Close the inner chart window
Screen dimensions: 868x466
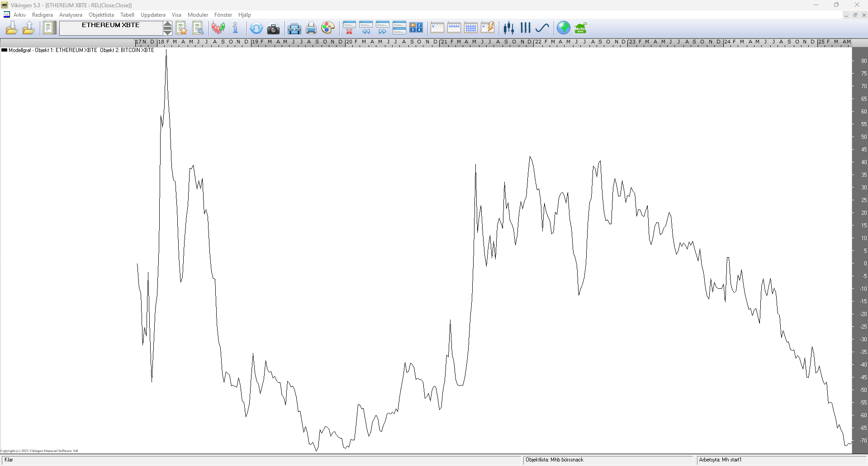[864, 15]
